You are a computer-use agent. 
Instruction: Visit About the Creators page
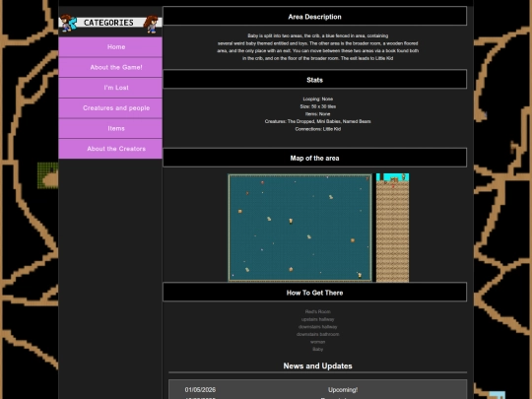pos(110,149)
